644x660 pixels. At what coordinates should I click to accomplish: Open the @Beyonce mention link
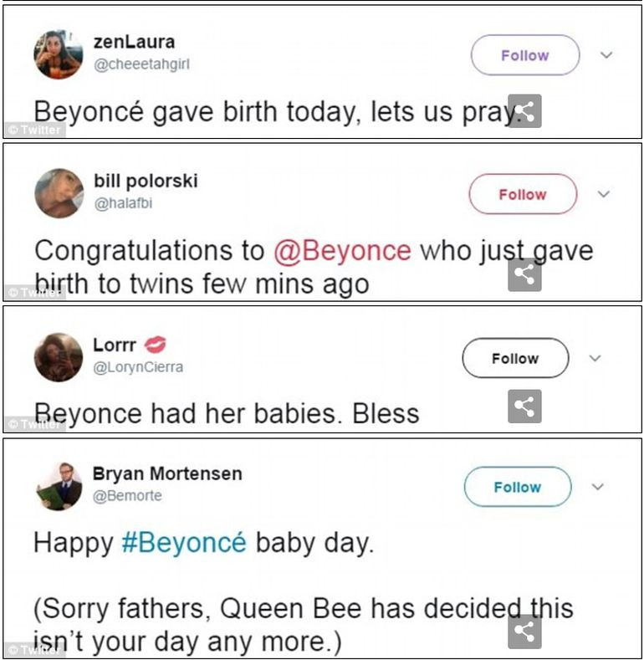(x=342, y=251)
